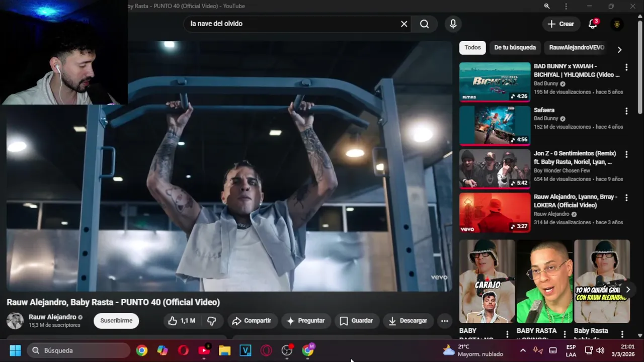This screenshot has height=362, width=644.
Task: Open the circular recording app in taskbar
Action: [287, 350]
